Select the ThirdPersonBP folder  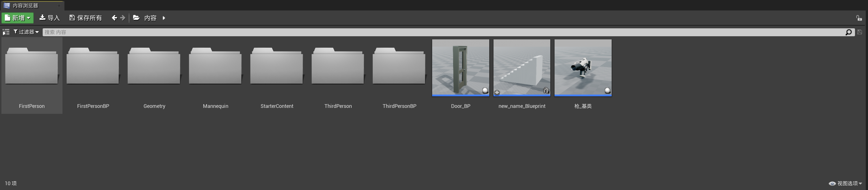tap(399, 76)
